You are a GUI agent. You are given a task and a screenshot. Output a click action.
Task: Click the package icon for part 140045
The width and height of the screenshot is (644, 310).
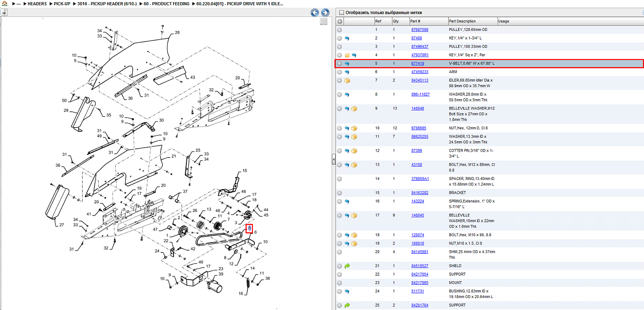354,215
